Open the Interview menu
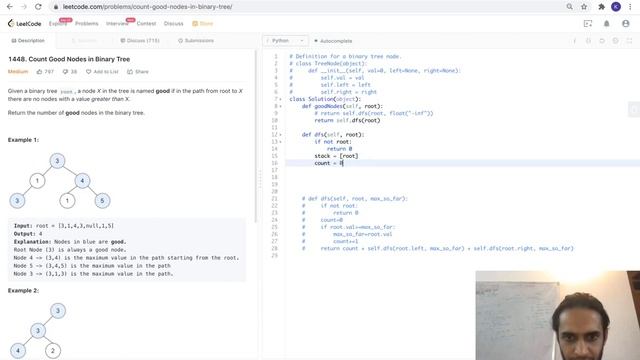This screenshot has width=640, height=360. click(117, 24)
